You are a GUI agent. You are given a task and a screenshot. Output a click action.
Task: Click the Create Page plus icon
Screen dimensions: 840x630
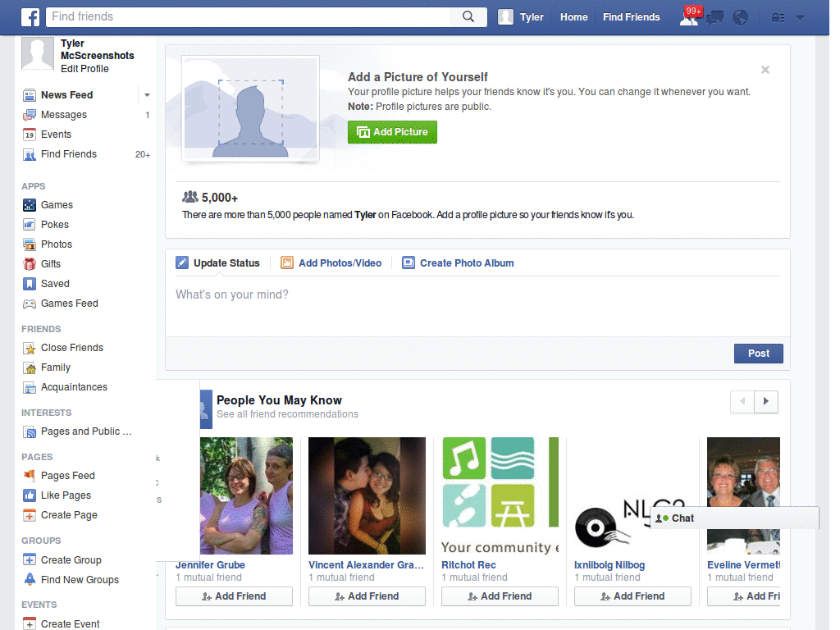tap(30, 515)
